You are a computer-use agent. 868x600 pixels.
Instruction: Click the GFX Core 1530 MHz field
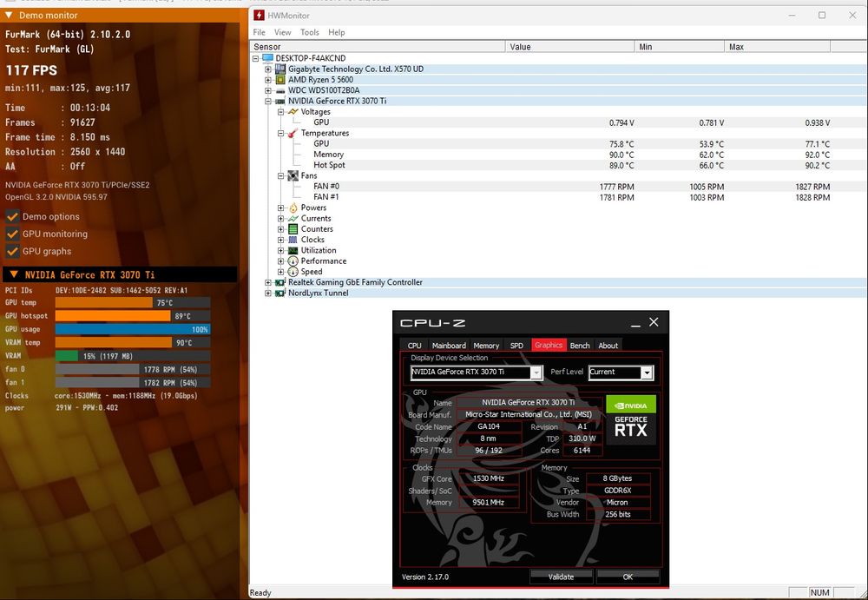489,478
